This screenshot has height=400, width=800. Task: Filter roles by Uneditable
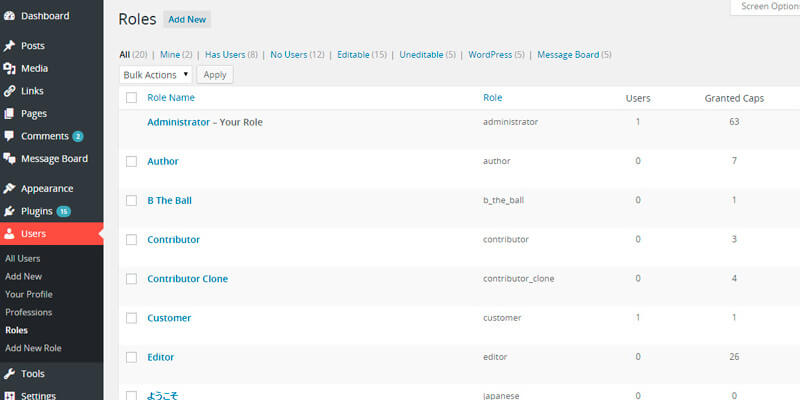pyautogui.click(x=421, y=55)
